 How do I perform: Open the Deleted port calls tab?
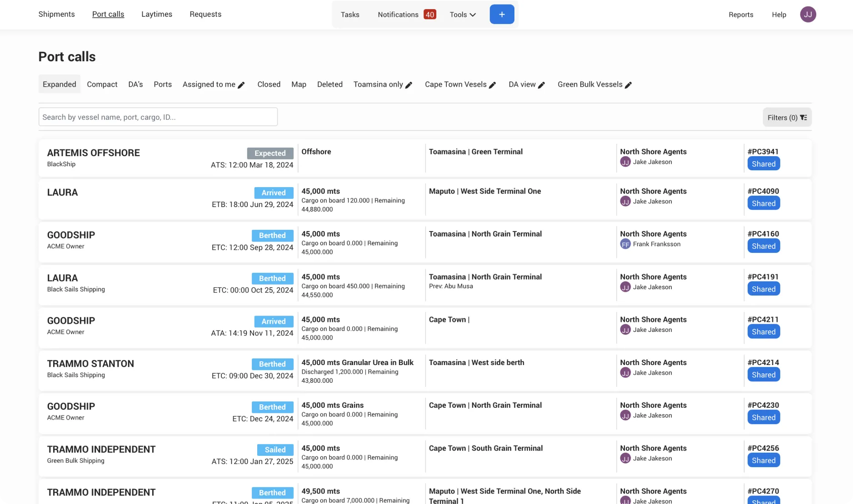coord(330,84)
